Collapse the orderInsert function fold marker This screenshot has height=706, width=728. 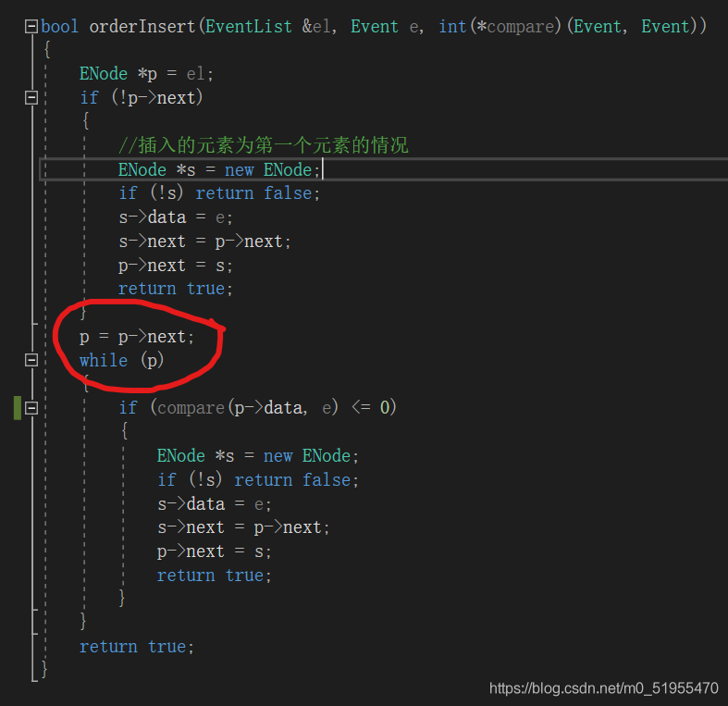[31, 26]
